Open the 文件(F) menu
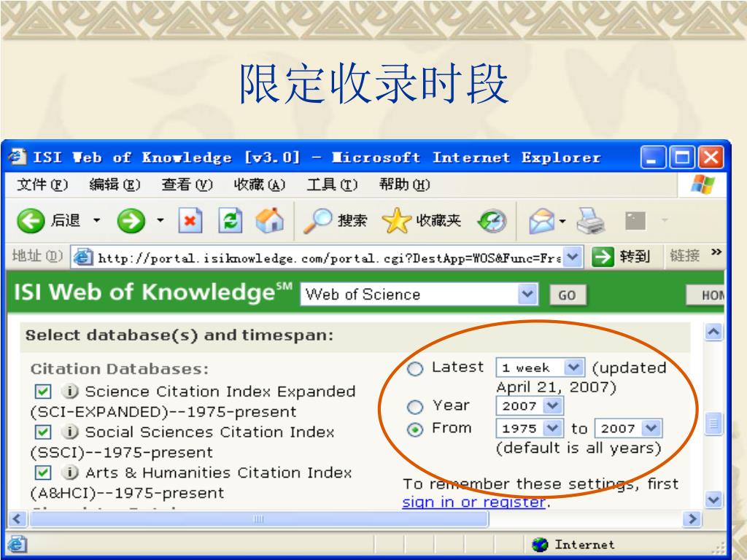The width and height of the screenshot is (747, 560). point(42,184)
